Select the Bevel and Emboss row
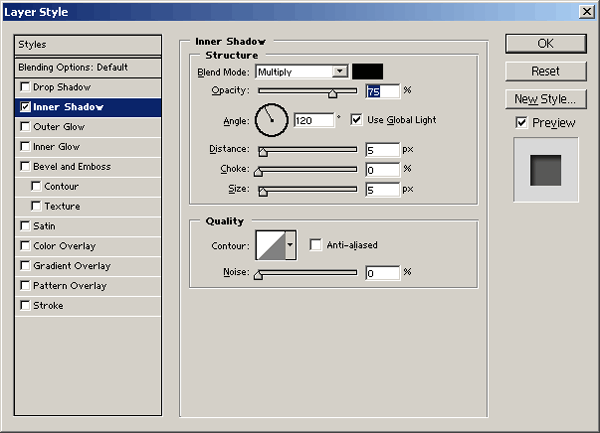Viewport: 600px width, 433px height. (88, 167)
